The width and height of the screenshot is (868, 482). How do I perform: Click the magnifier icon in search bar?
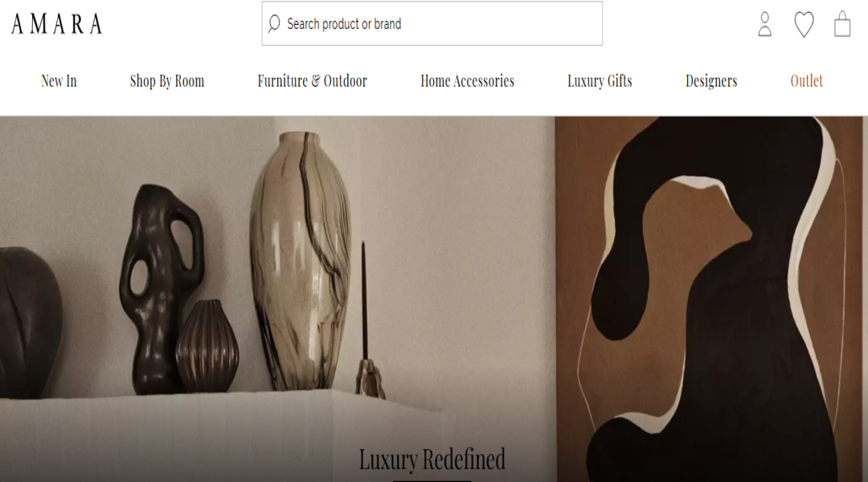274,24
